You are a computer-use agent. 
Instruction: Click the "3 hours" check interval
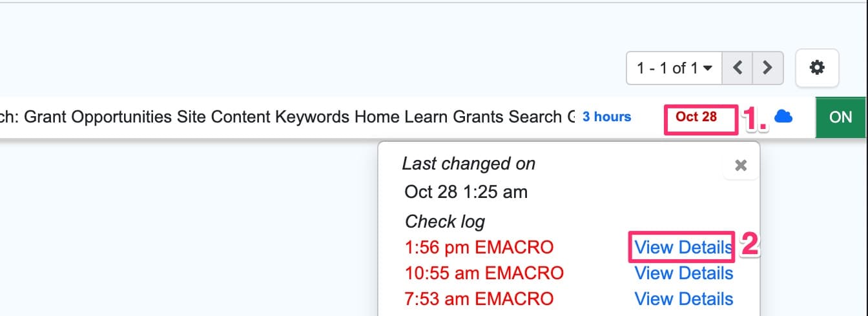[x=606, y=117]
